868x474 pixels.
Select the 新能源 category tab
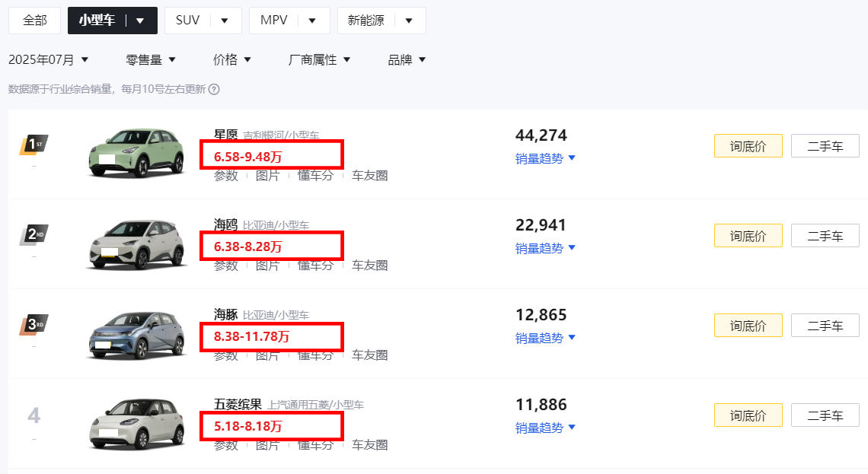coord(365,21)
